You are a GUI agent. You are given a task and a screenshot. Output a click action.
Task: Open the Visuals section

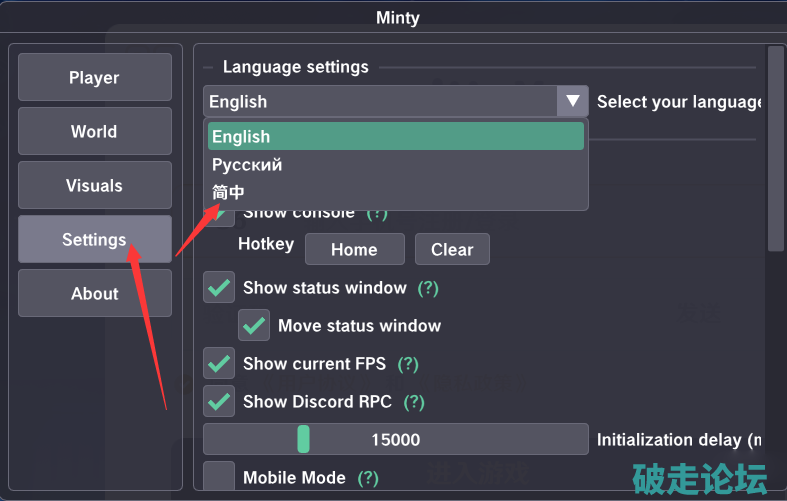[x=94, y=186]
